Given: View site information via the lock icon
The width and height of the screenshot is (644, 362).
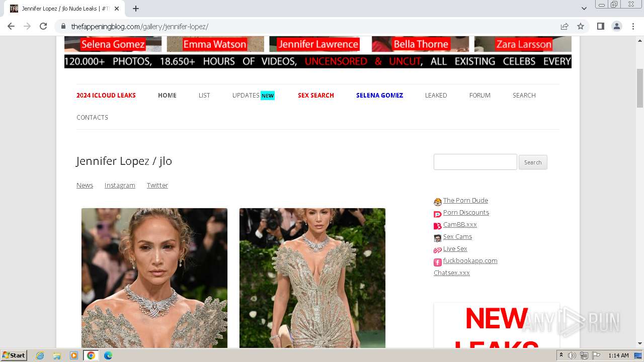Looking at the screenshot, I should click(63, 26).
